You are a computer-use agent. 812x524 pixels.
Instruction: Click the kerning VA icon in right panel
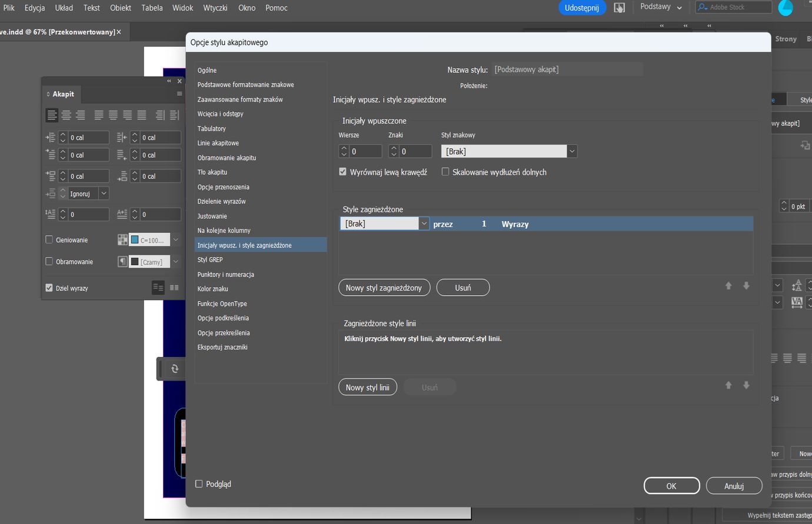click(x=797, y=302)
